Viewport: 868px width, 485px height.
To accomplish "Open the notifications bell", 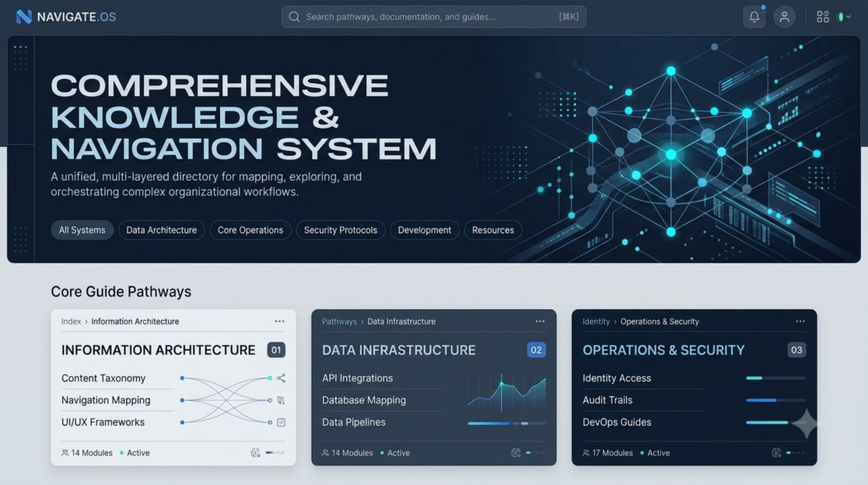I will click(754, 17).
